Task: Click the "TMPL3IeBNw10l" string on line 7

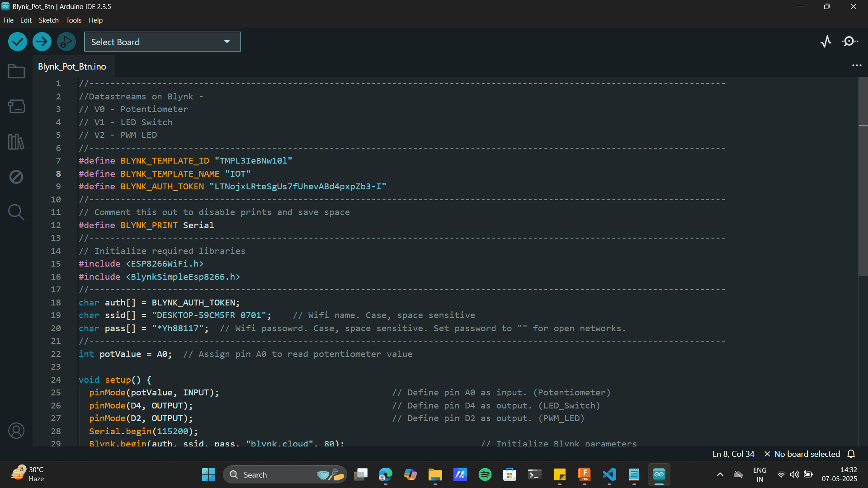Action: click(254, 161)
